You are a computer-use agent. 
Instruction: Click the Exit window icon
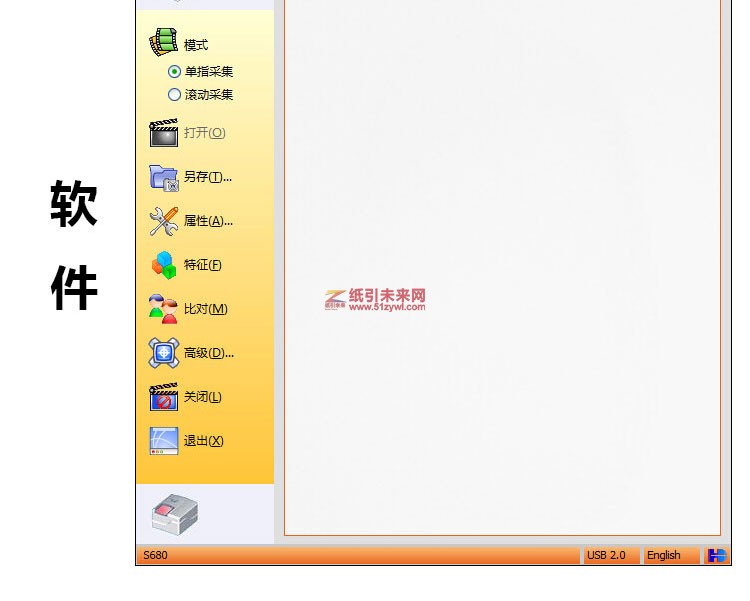click(163, 441)
